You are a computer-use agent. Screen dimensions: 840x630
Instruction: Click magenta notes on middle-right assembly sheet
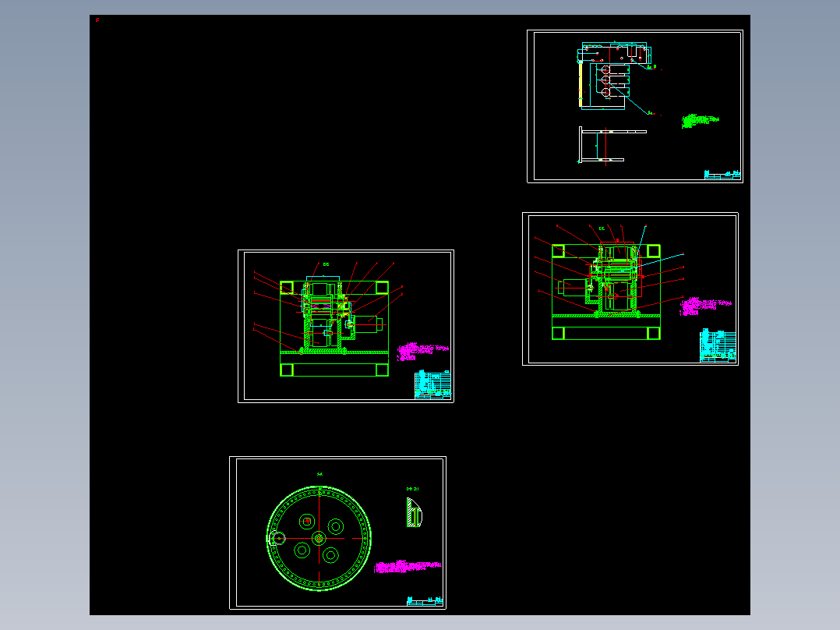pyautogui.click(x=705, y=306)
